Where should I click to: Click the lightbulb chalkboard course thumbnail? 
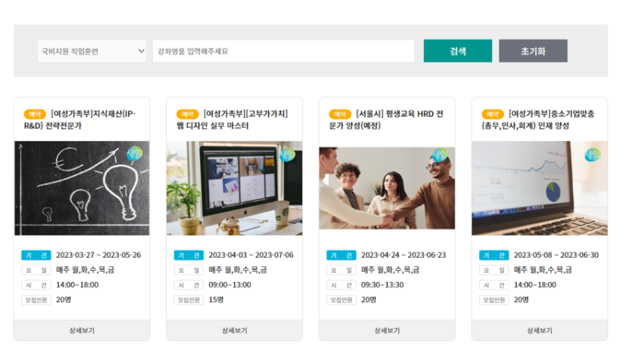coord(82,188)
